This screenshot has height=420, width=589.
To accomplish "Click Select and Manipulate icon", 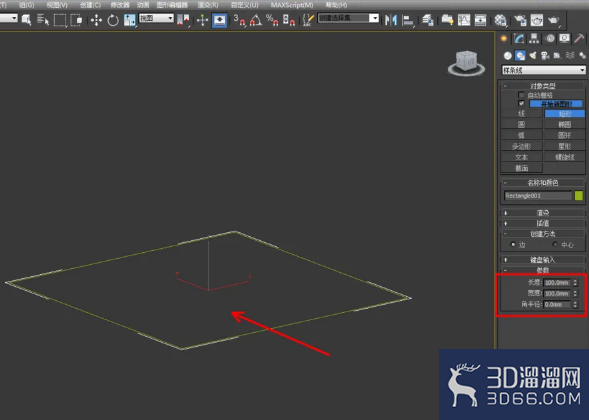I will pos(202,20).
